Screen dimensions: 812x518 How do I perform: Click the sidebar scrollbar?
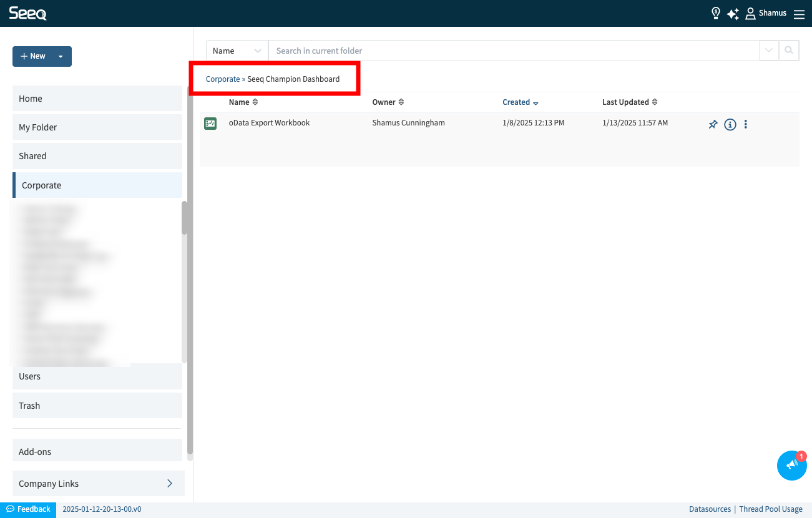pos(190,271)
